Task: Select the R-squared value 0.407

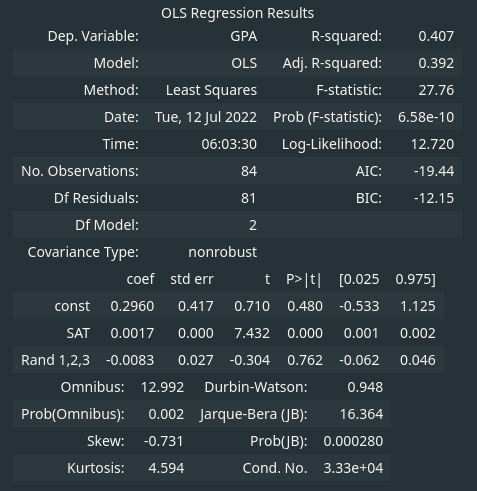Action: (436, 36)
